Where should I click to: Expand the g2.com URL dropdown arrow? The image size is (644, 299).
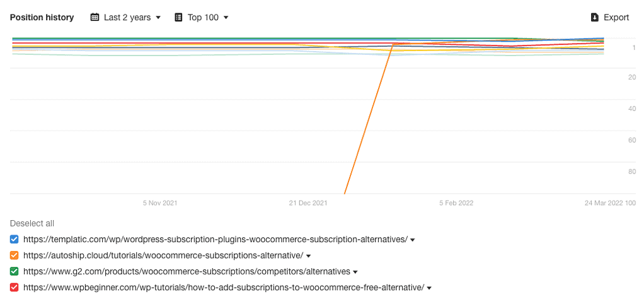coord(355,272)
